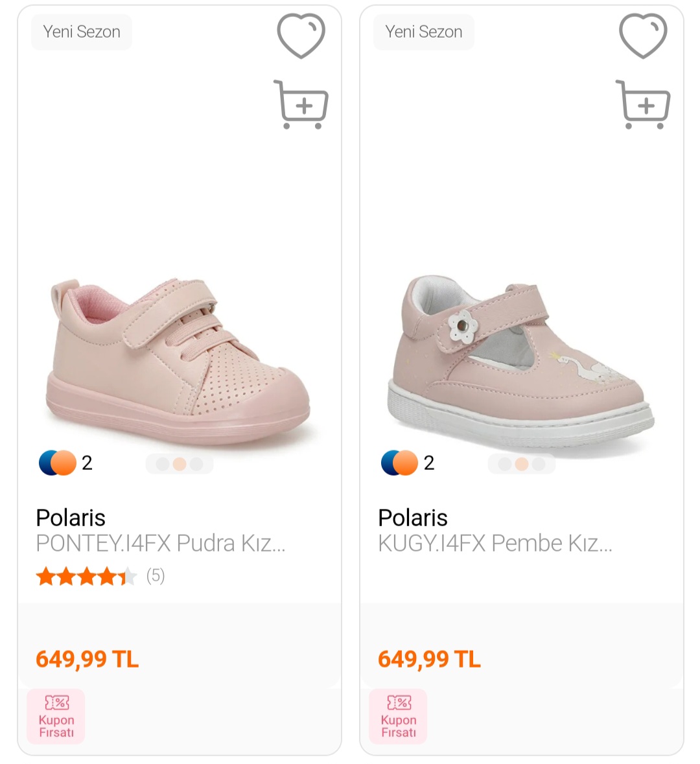View star rating reviews for PONTEY shoe

pyautogui.click(x=100, y=575)
